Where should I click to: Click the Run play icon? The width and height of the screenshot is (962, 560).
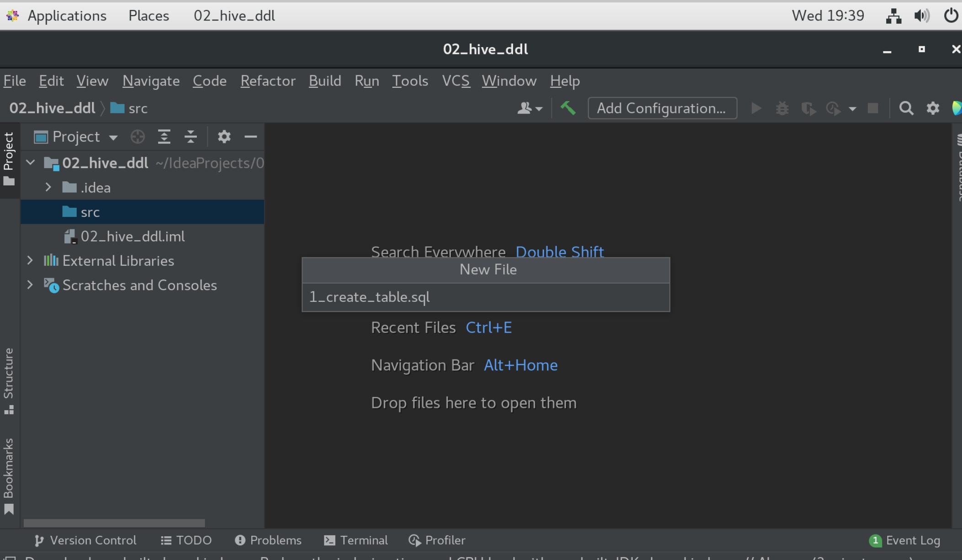point(756,108)
